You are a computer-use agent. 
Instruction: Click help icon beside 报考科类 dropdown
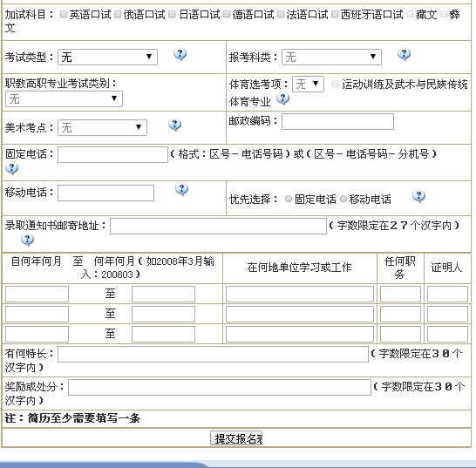point(404,55)
